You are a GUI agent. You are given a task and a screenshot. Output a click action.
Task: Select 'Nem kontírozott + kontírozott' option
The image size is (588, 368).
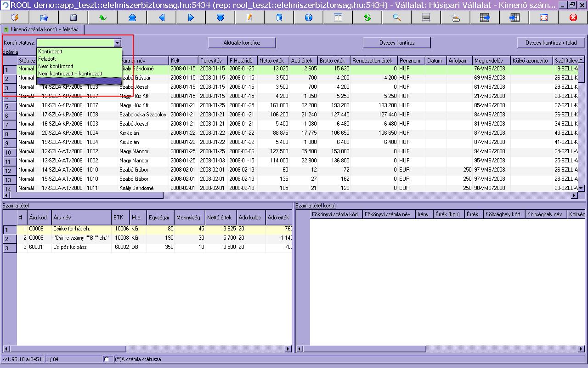tap(70, 74)
